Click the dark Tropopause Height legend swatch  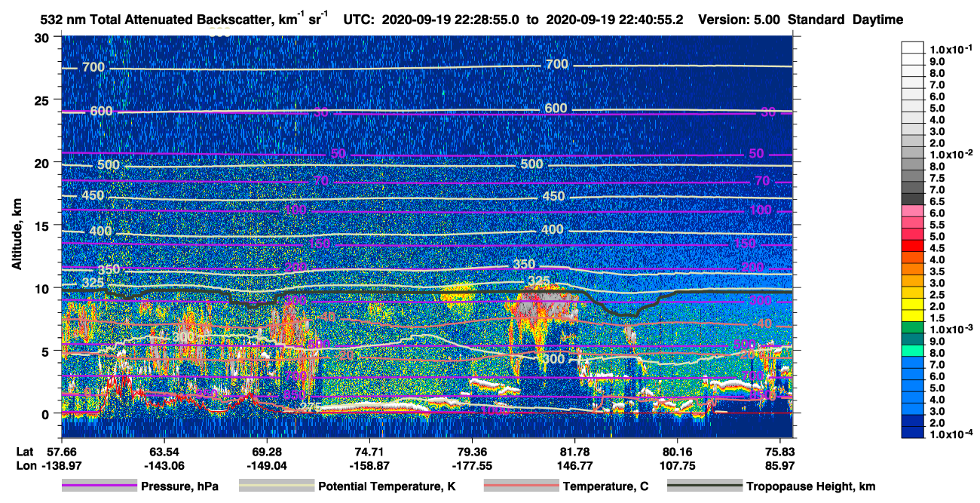click(x=706, y=486)
